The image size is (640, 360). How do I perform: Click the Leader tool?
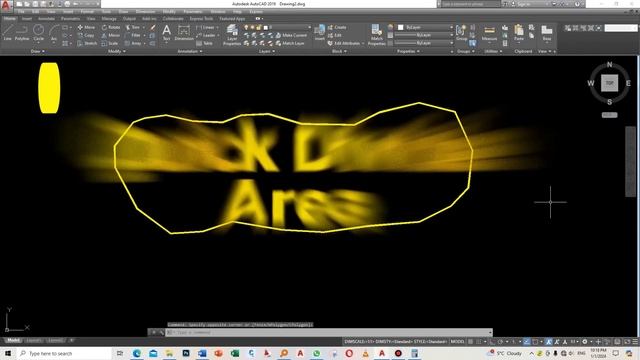206,36
